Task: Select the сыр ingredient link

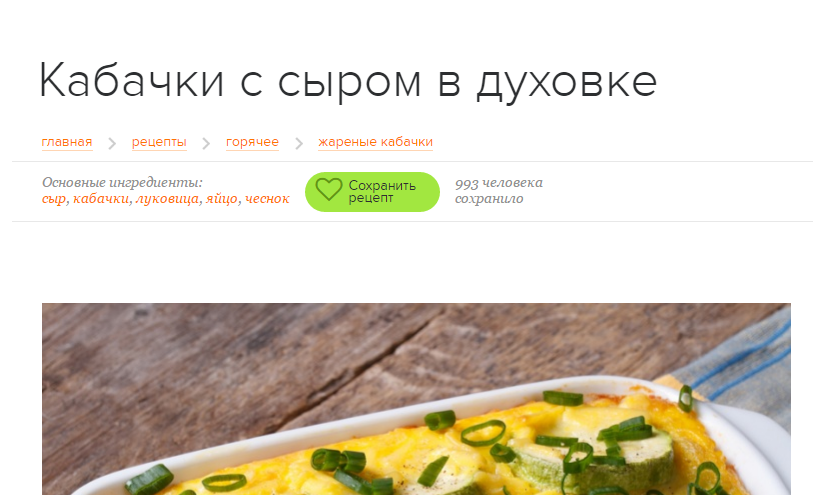Action: coord(54,199)
